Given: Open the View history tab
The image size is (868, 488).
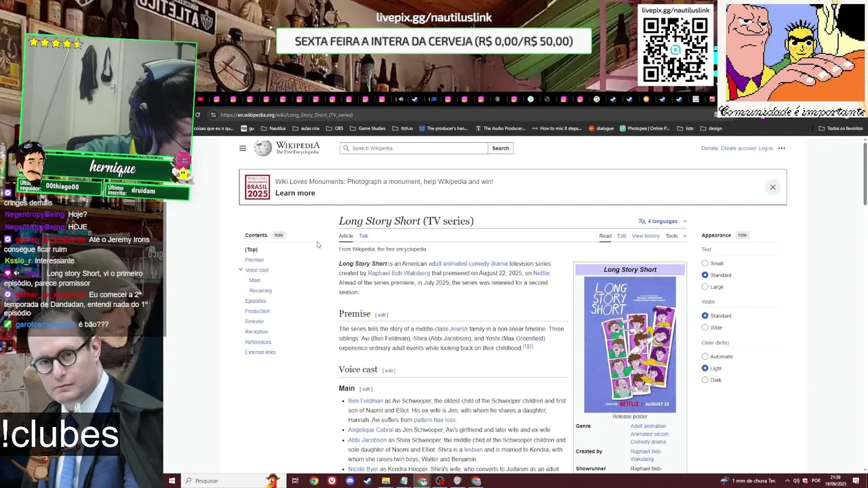Looking at the screenshot, I should (x=646, y=236).
